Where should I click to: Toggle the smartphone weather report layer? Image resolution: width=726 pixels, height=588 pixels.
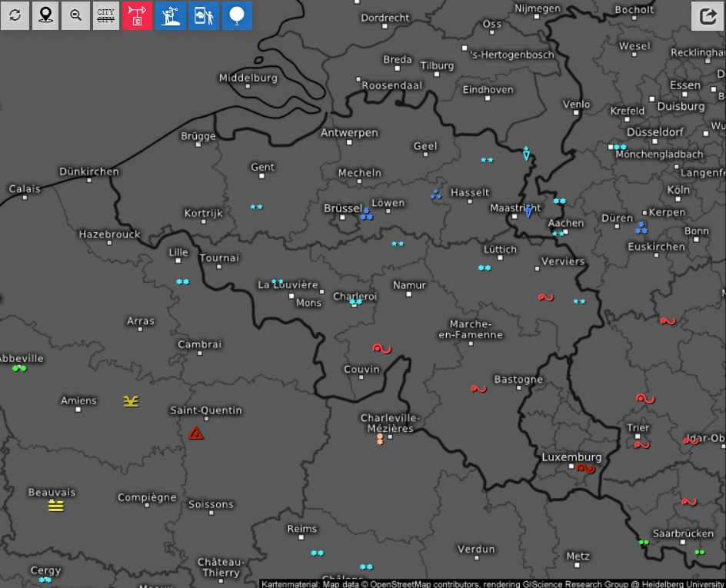(204, 15)
